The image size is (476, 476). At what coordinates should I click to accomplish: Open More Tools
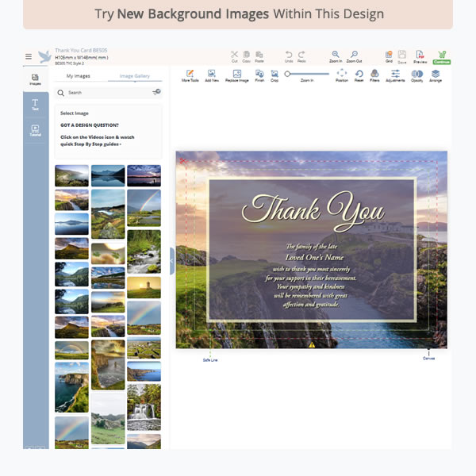[x=190, y=75]
